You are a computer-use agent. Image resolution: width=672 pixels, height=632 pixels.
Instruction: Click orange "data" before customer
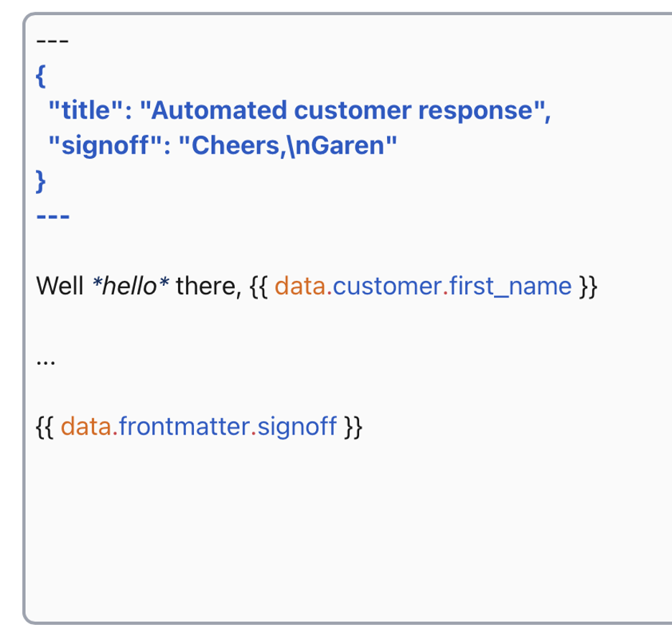[300, 286]
